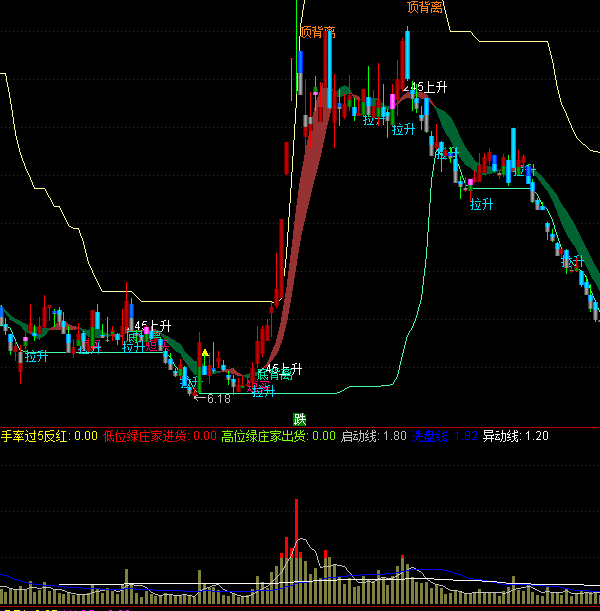Click the yellow up-arrow signal marker
Screen dimensions: 600x611
click(x=205, y=352)
